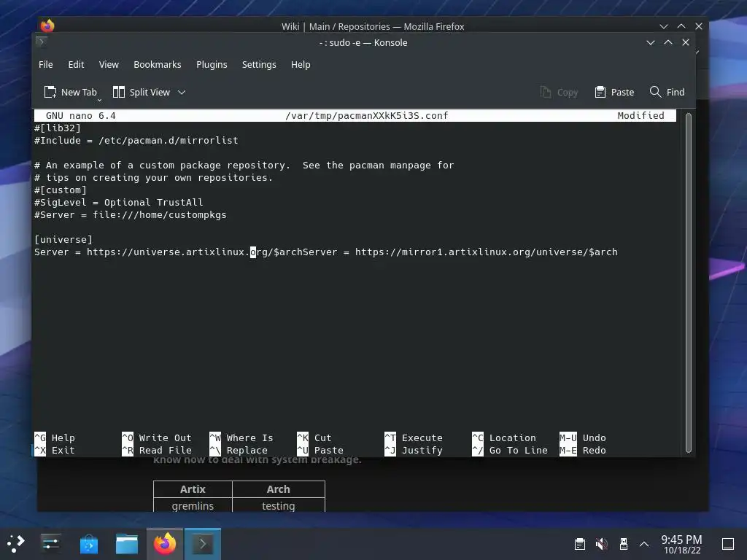The height and width of the screenshot is (560, 747).
Task: Minimize the Firefox window
Action: click(x=664, y=26)
